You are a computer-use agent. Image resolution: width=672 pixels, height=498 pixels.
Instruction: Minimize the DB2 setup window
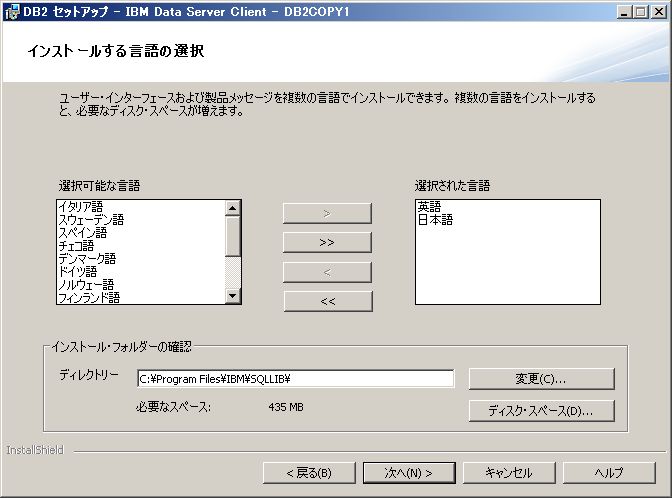coord(624,12)
